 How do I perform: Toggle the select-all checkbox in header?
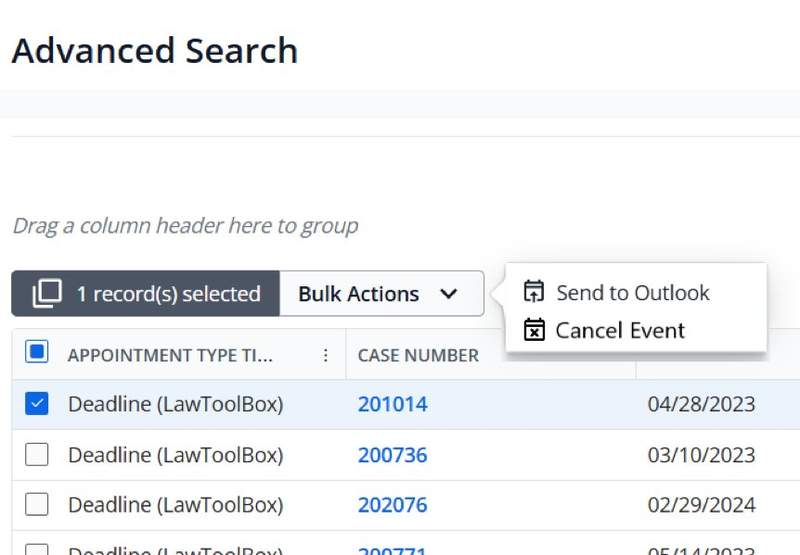click(x=37, y=353)
